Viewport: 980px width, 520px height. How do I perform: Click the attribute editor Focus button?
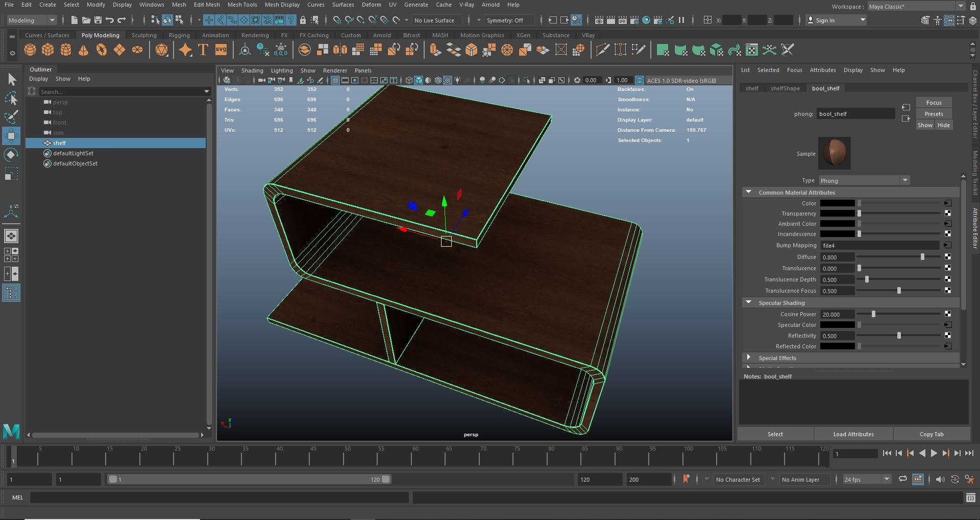pyautogui.click(x=934, y=103)
